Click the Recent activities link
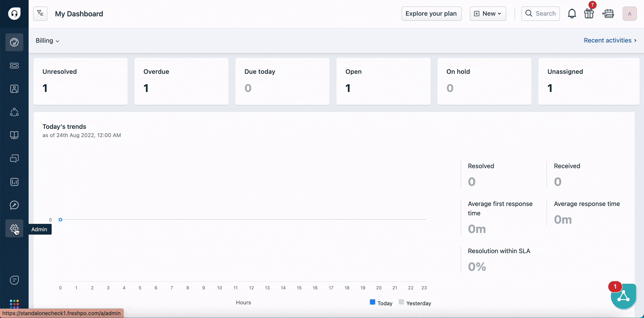This screenshot has width=644, height=318. tap(610, 40)
